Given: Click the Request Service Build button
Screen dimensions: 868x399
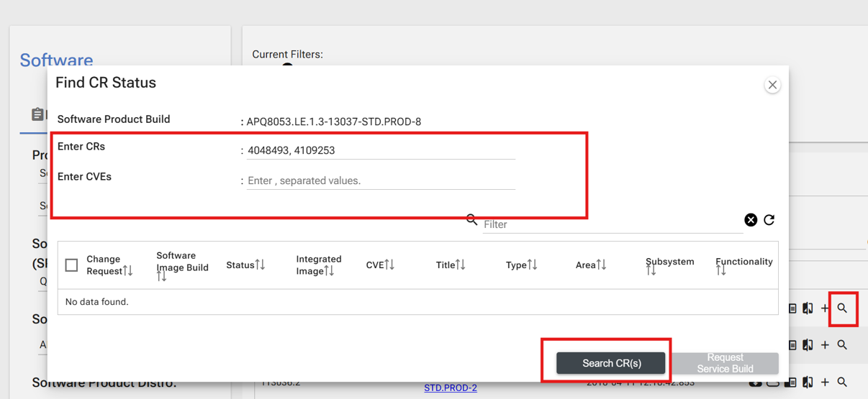Looking at the screenshot, I should coord(725,363).
